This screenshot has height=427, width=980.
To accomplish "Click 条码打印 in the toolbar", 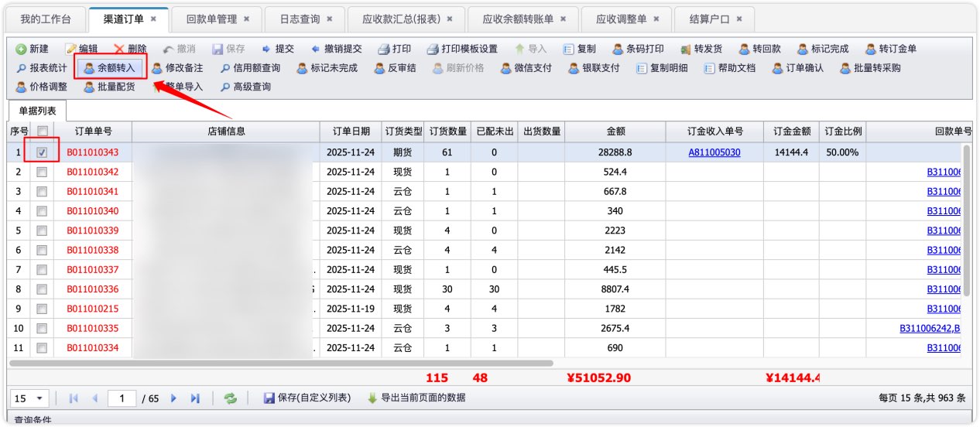I will [x=639, y=49].
